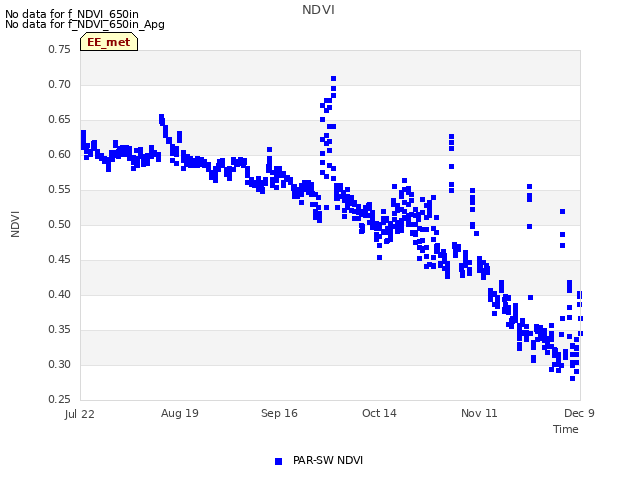Click the vertical NDVI axis label
Screen dimensions: 640x480
click(15, 224)
